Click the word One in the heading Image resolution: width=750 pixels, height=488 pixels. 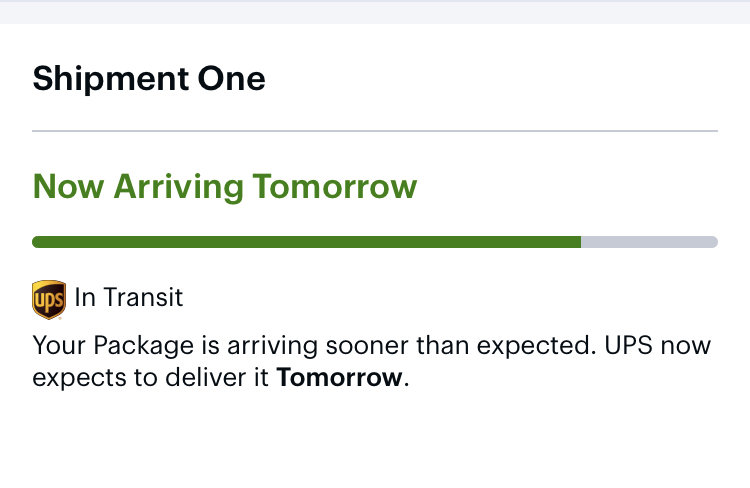pyautogui.click(x=232, y=78)
